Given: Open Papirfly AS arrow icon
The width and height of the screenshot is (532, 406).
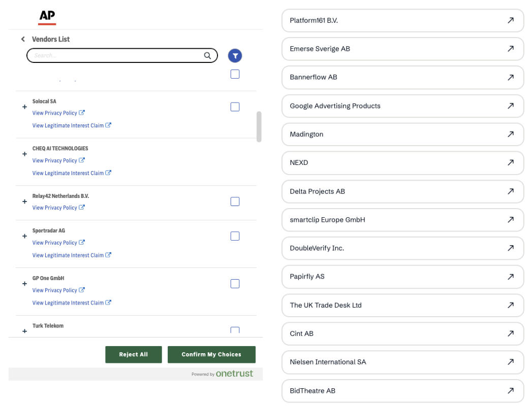Looking at the screenshot, I should [511, 277].
